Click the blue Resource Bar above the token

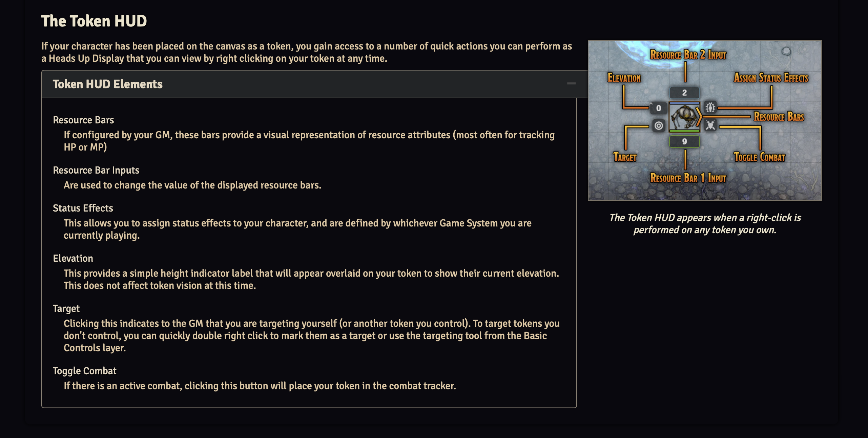[685, 103]
